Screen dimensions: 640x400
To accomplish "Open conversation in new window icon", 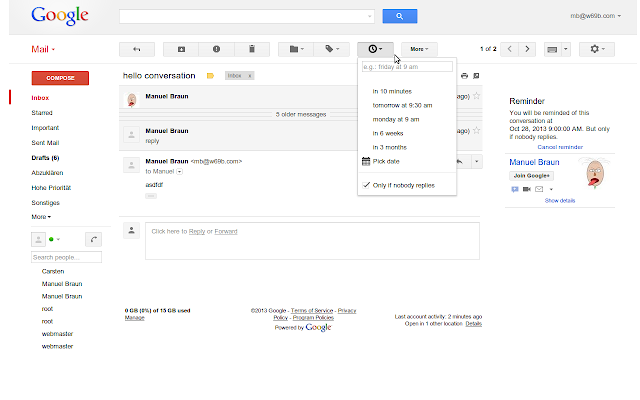I will coord(476,76).
